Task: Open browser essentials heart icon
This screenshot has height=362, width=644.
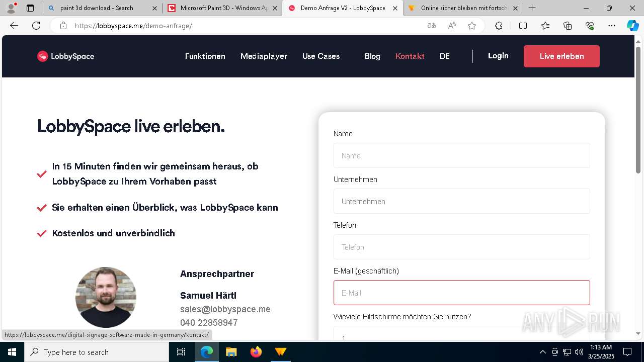Action: [590, 26]
